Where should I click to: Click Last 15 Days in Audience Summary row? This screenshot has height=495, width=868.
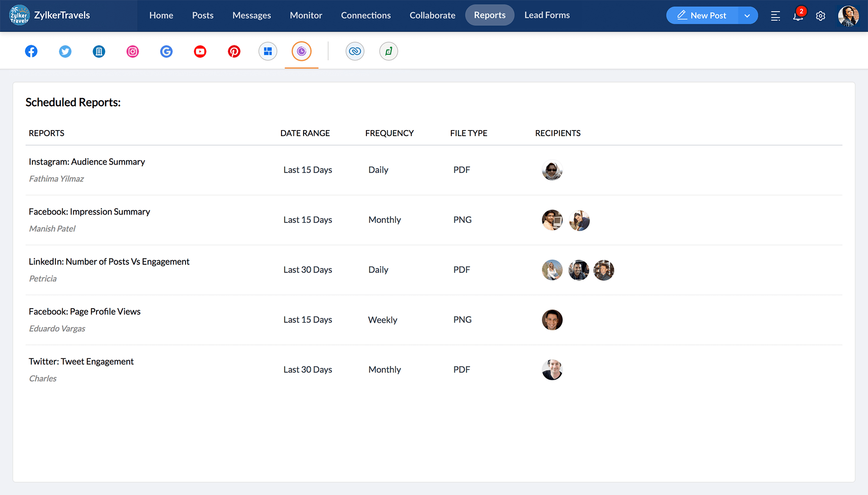[308, 170]
